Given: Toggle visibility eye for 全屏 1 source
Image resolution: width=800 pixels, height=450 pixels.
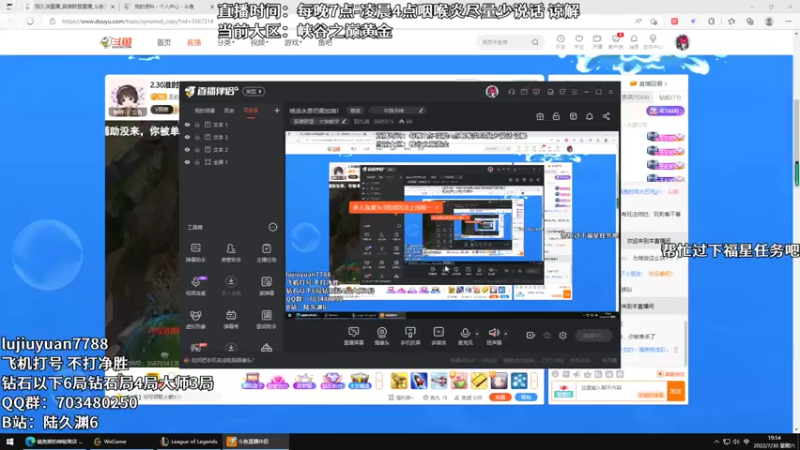Looking at the screenshot, I should pos(187,162).
